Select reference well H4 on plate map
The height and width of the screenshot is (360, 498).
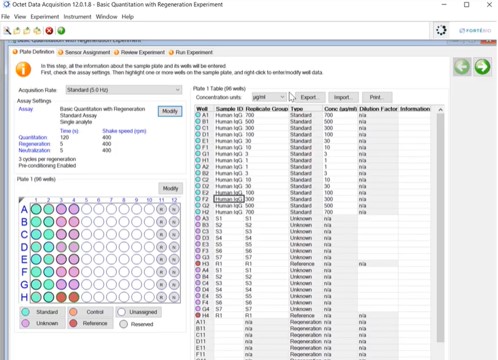74,297
